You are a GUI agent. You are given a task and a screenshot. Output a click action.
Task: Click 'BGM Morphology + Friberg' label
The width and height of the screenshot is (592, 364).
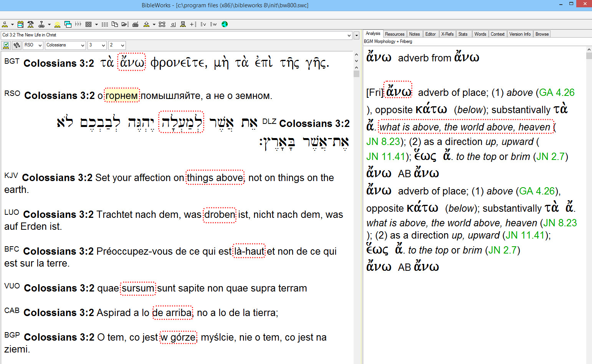point(388,41)
